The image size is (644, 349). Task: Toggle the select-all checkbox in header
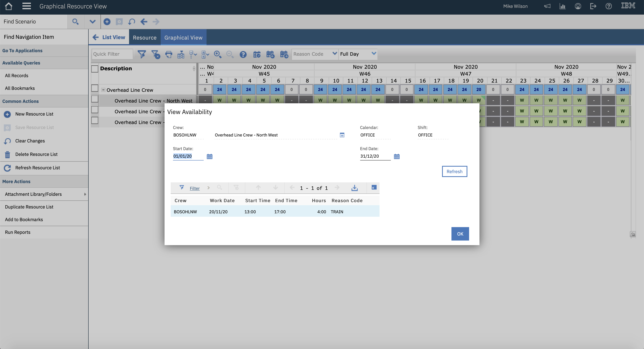[95, 68]
